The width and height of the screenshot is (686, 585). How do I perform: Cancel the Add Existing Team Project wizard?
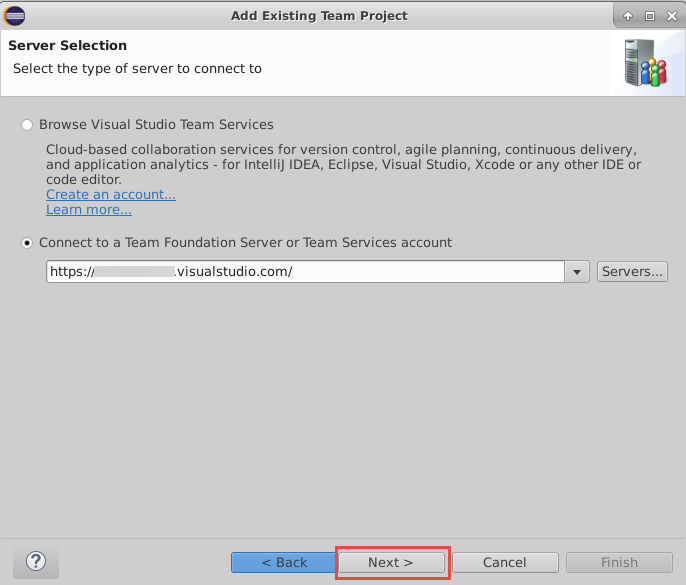(505, 562)
